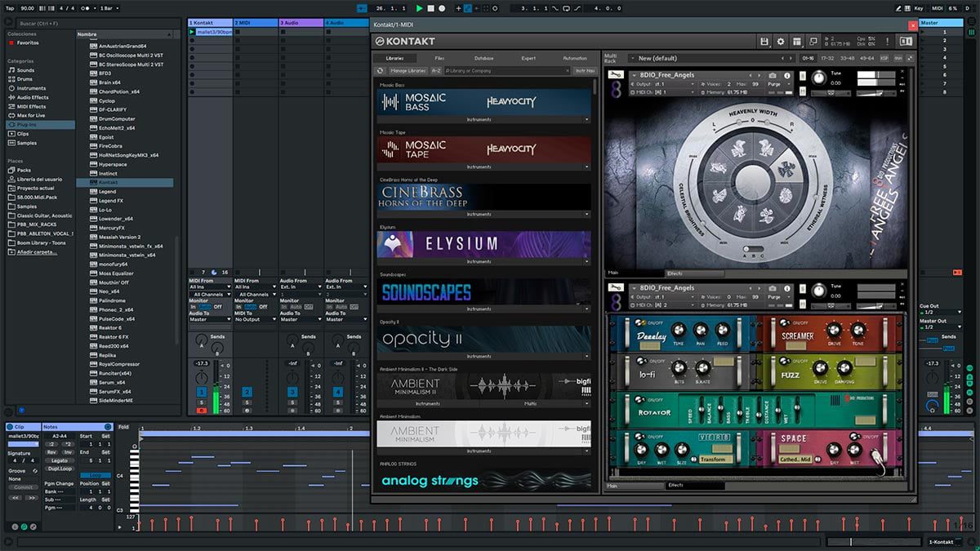
Task: Click the Deeelay TIME knob
Action: 678,328
